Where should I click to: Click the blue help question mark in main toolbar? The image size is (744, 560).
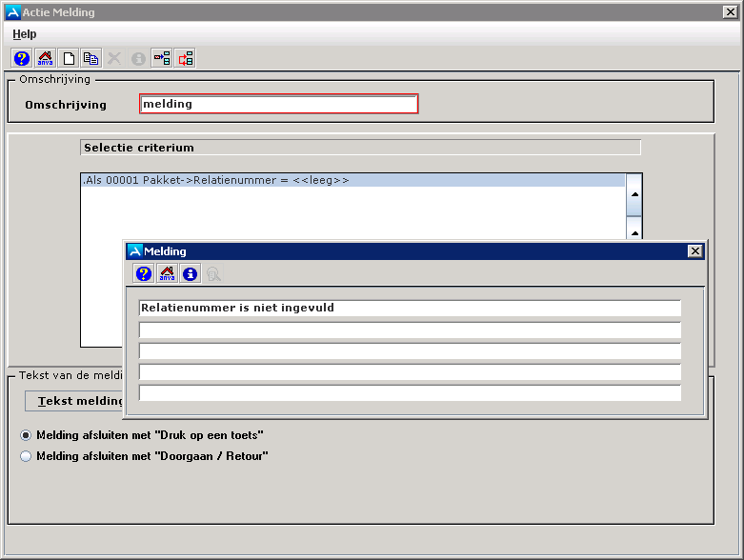point(22,58)
